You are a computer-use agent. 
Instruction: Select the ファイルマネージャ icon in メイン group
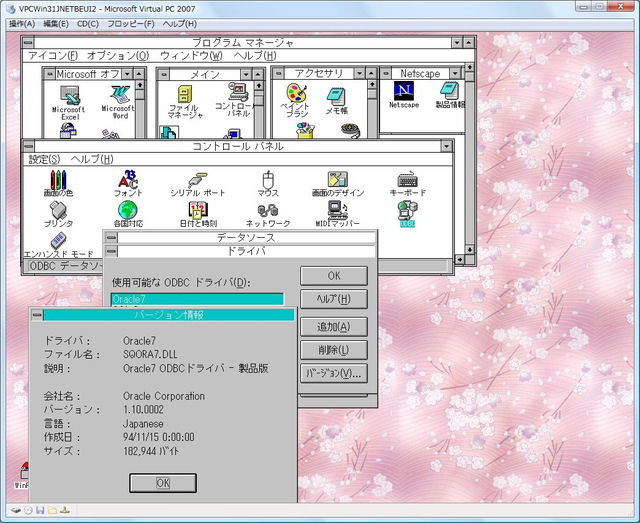click(x=184, y=102)
